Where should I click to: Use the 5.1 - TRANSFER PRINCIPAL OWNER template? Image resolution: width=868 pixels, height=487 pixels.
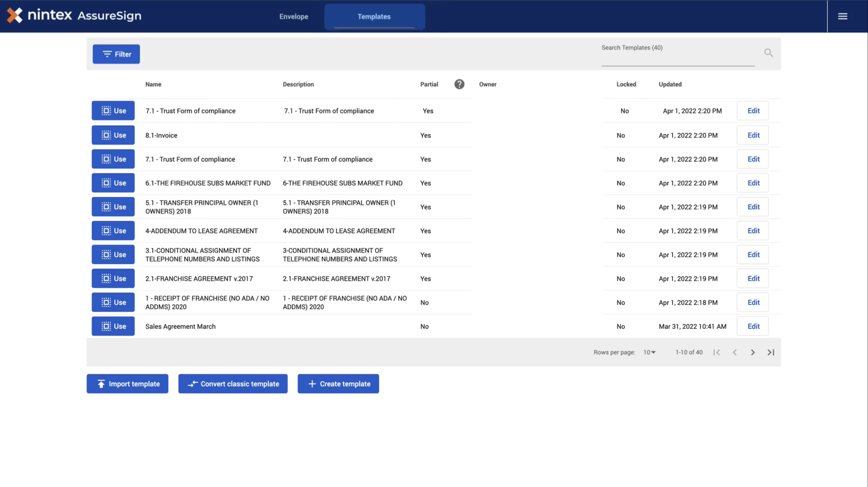tap(113, 207)
